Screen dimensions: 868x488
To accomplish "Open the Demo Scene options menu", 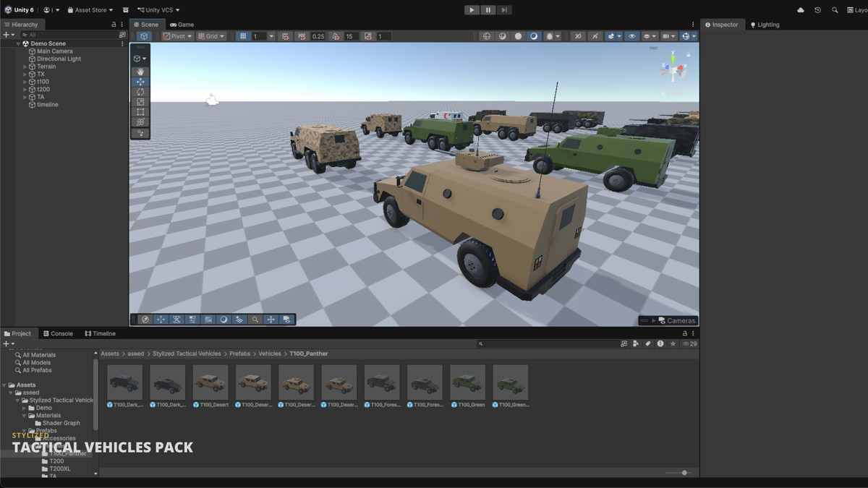I will tap(122, 43).
